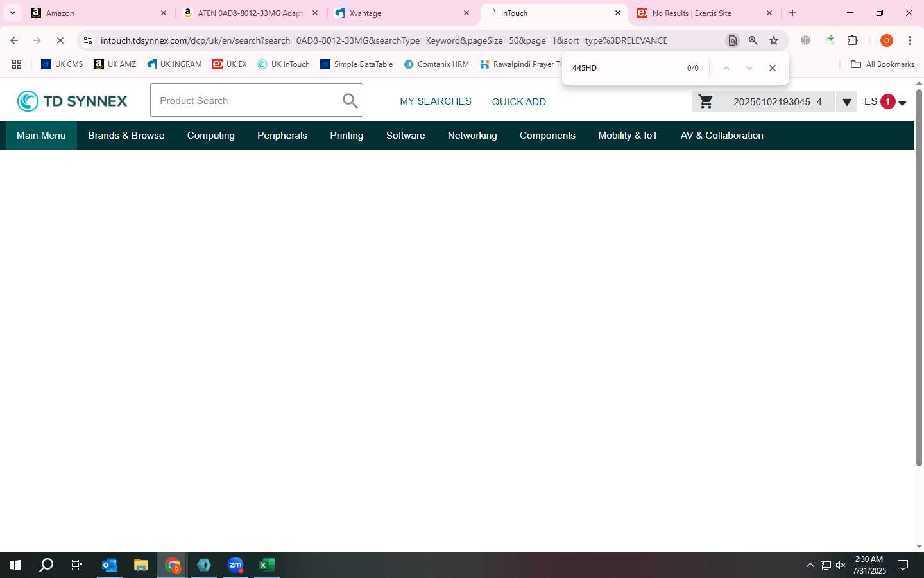This screenshot has width=924, height=578.
Task: Open Mobility & IoT menu
Action: pyautogui.click(x=628, y=136)
